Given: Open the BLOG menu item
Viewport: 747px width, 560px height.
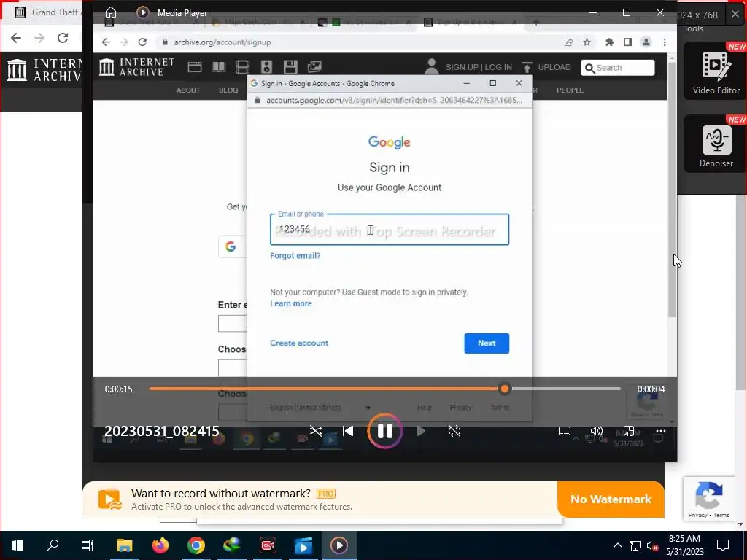Looking at the screenshot, I should 228,90.
